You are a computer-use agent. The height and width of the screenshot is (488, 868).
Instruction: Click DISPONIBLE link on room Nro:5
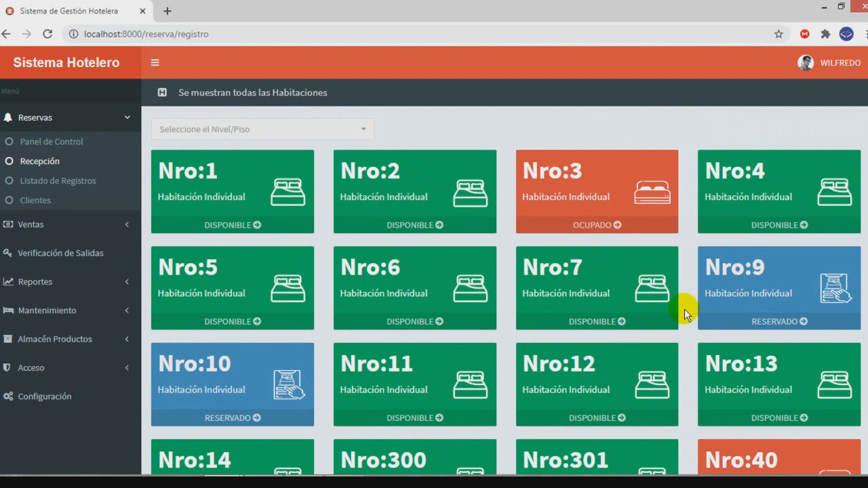[x=233, y=321]
